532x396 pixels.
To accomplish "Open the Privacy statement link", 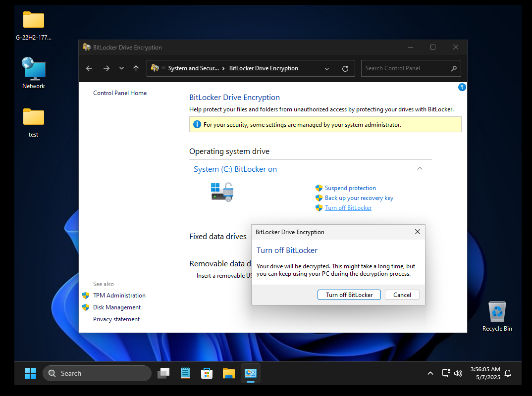I will coord(116,319).
